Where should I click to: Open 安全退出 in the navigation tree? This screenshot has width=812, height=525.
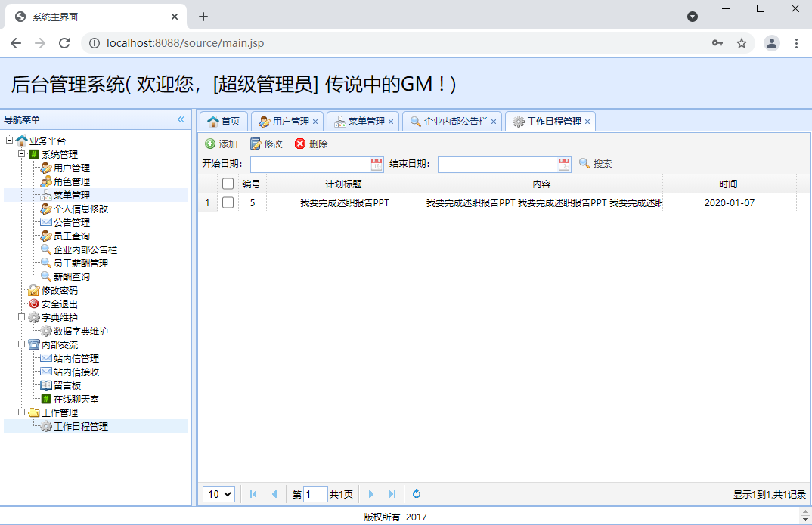59,304
